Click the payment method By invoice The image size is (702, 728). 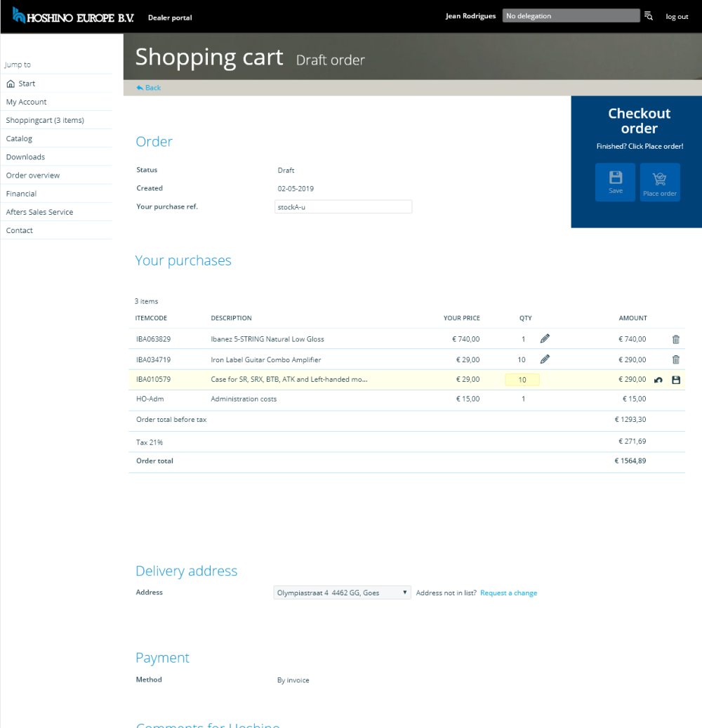(293, 680)
